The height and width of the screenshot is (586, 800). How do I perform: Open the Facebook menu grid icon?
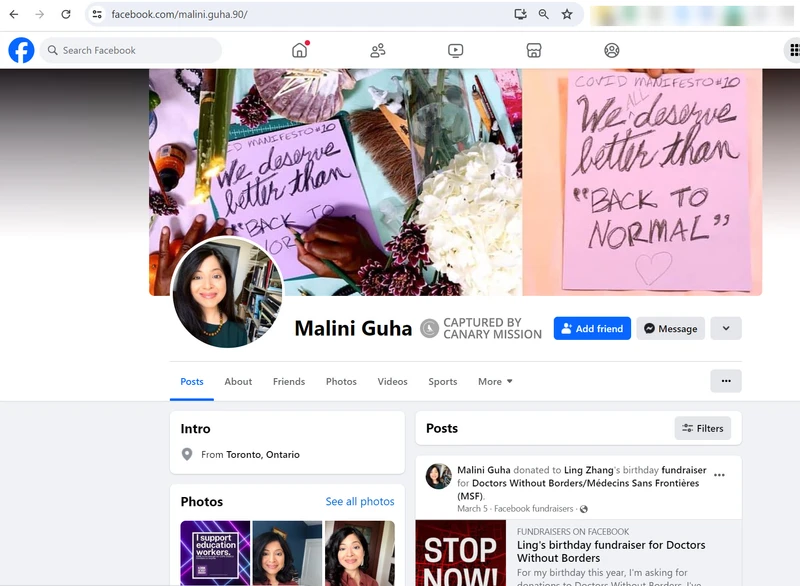(x=793, y=50)
